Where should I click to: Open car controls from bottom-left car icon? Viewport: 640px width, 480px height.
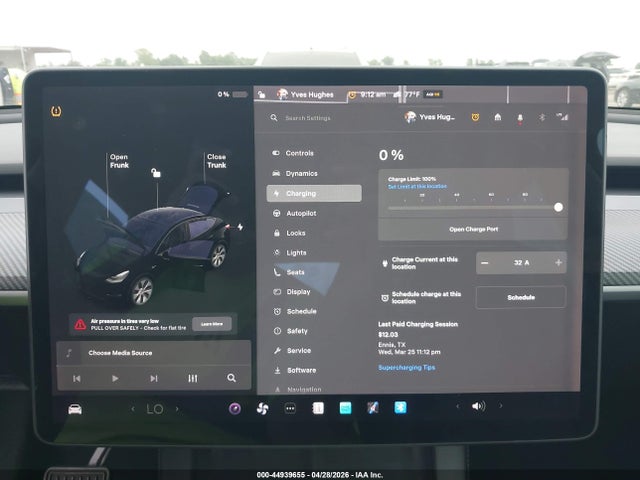point(75,409)
